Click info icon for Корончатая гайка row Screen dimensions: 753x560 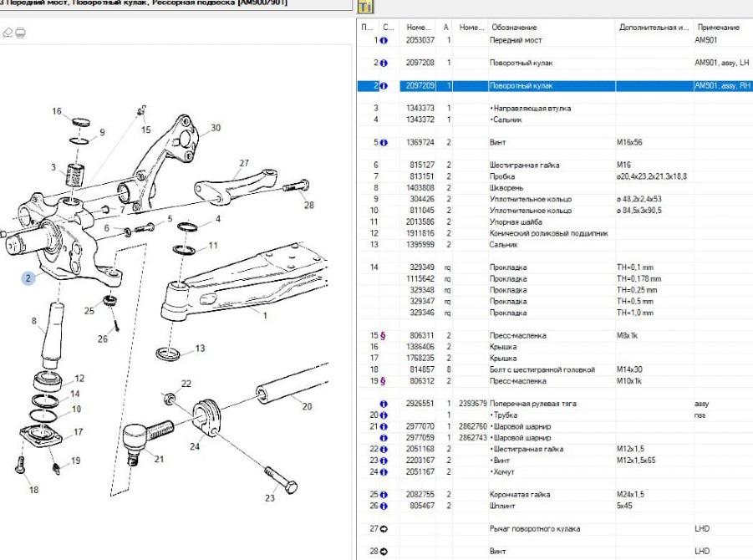coord(384,495)
